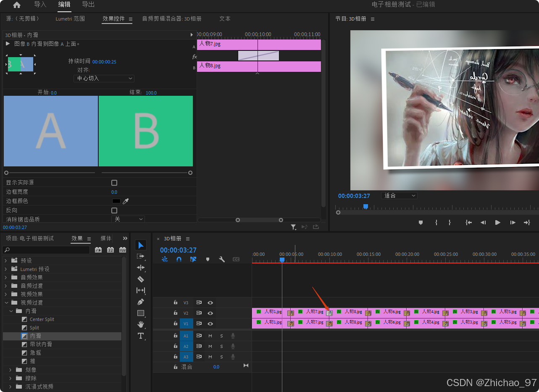
Task: Expand the 视频效果 folder
Action: pos(6,294)
